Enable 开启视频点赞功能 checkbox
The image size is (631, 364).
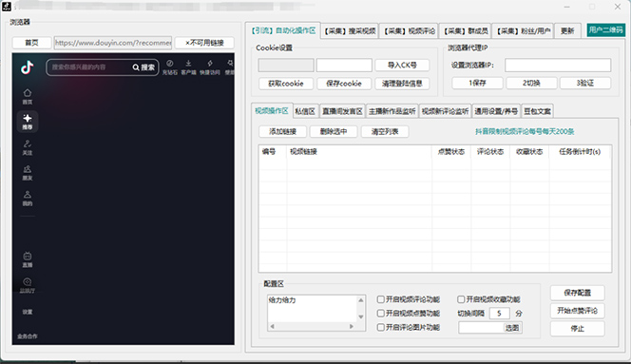[x=380, y=314]
